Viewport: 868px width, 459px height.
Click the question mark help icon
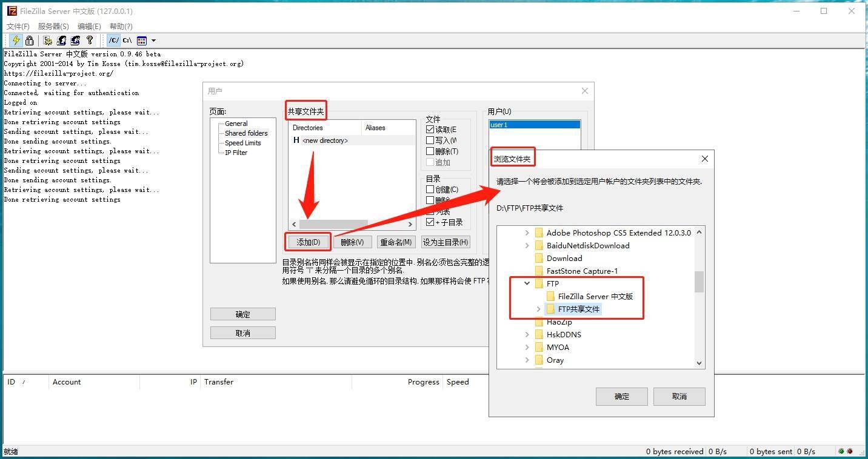[x=90, y=41]
